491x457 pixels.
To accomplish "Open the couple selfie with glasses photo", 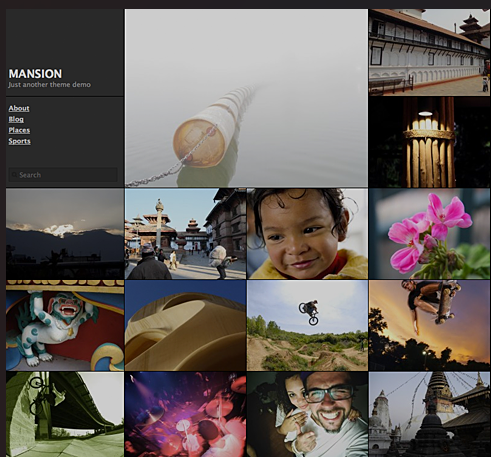I will click(307, 414).
